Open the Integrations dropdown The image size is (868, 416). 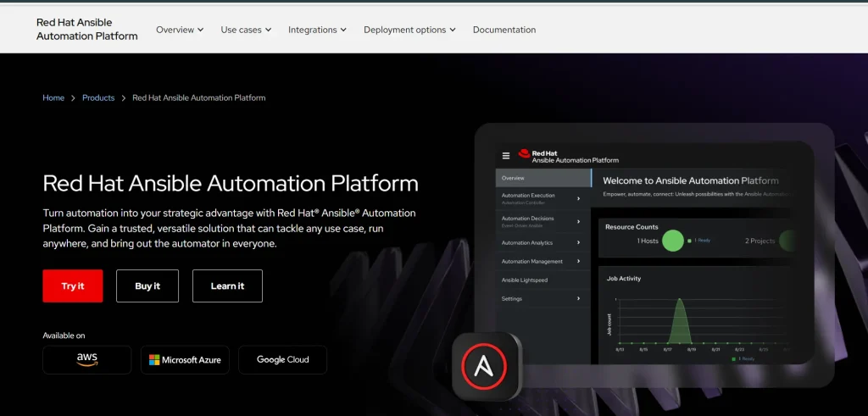click(x=317, y=30)
